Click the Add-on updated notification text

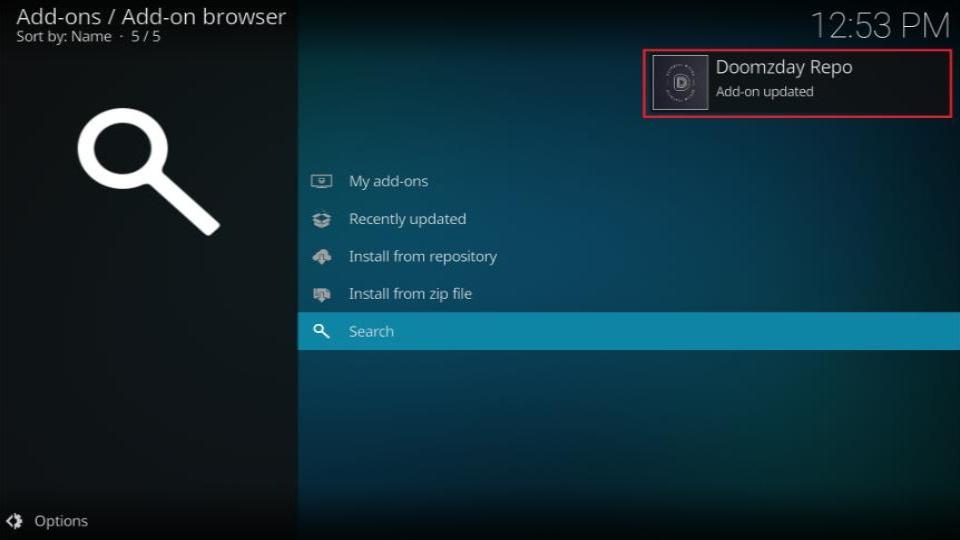point(764,92)
